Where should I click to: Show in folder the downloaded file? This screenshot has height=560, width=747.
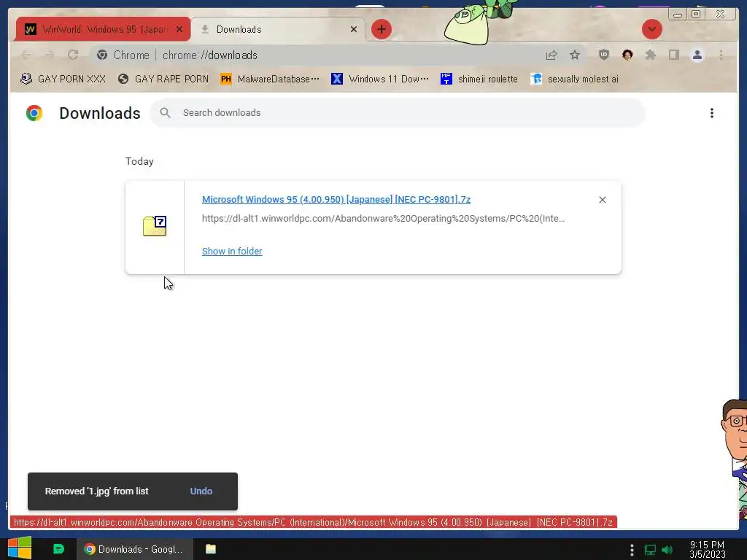(x=232, y=251)
